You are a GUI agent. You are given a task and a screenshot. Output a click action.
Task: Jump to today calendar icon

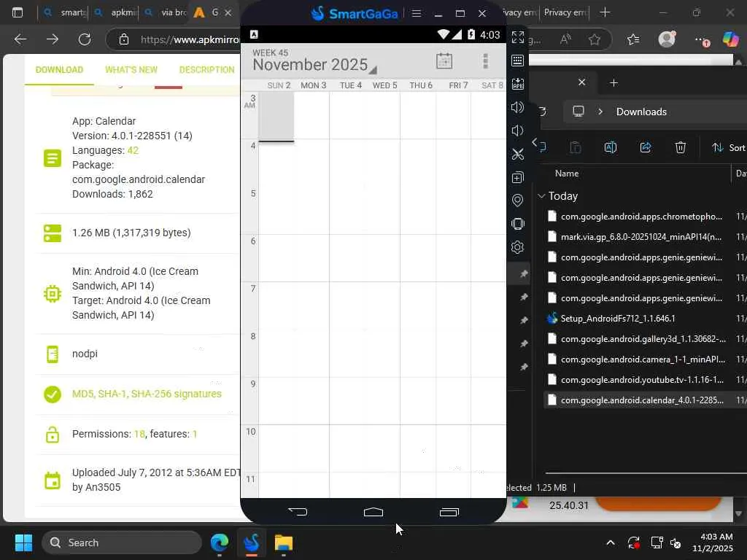[444, 61]
